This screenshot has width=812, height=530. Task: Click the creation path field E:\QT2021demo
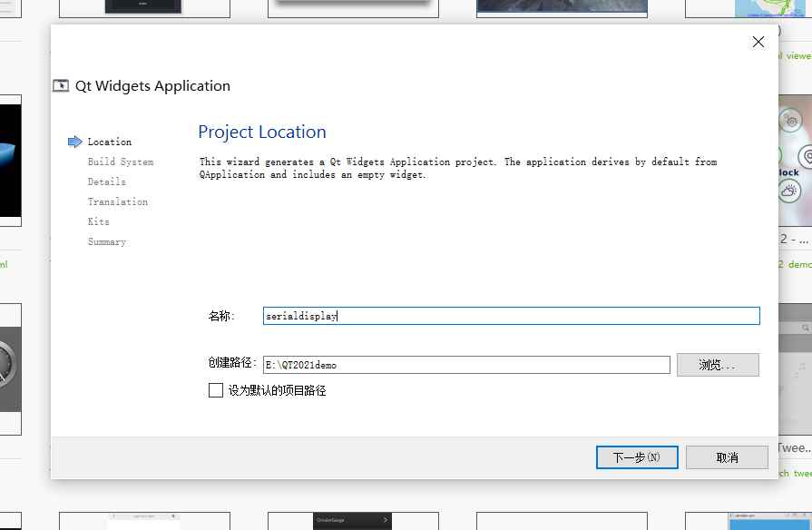pyautogui.click(x=466, y=365)
